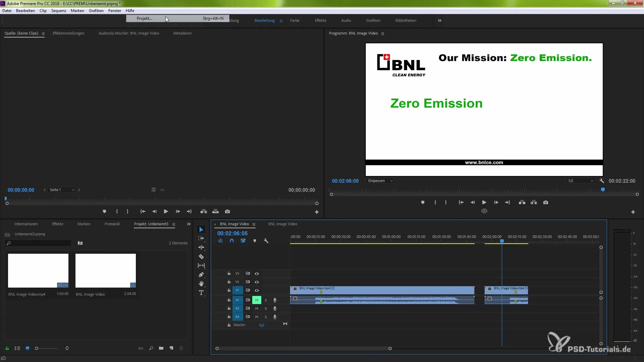
Task: Add marker in Program monitor
Action: pos(423,202)
